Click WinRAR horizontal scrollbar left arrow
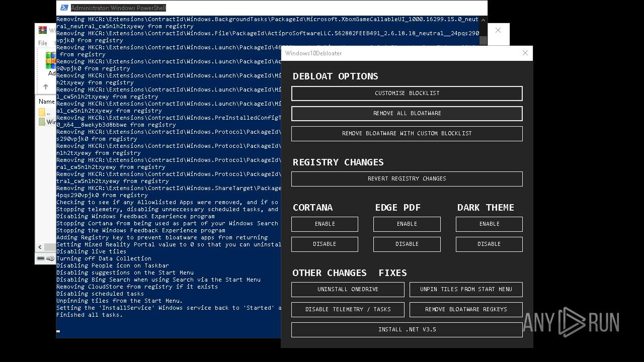Screen dimensions: 644x362 point(41,247)
